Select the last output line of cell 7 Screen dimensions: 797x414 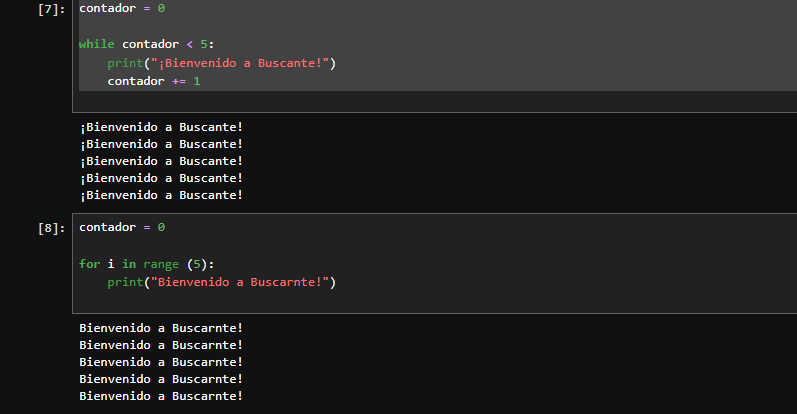pyautogui.click(x=161, y=195)
